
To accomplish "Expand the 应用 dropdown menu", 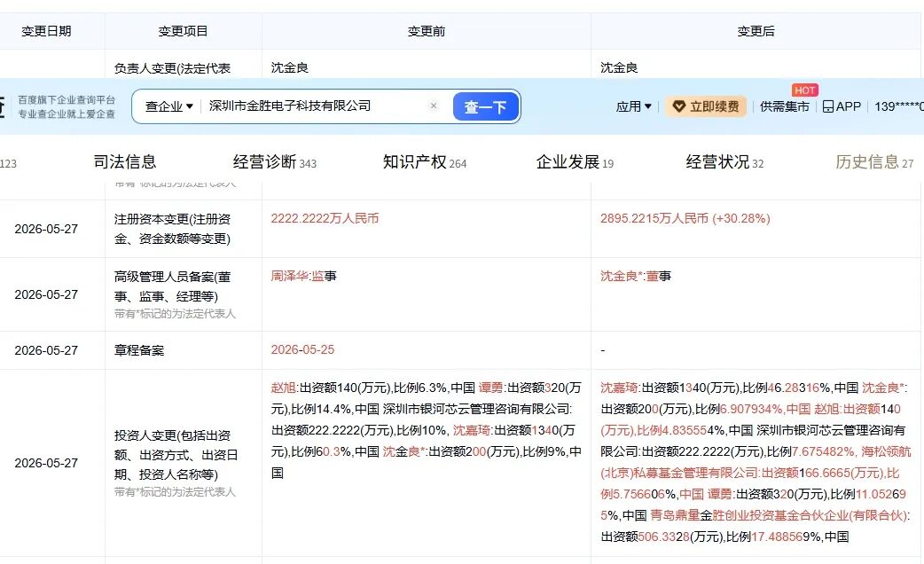I will pos(633,106).
